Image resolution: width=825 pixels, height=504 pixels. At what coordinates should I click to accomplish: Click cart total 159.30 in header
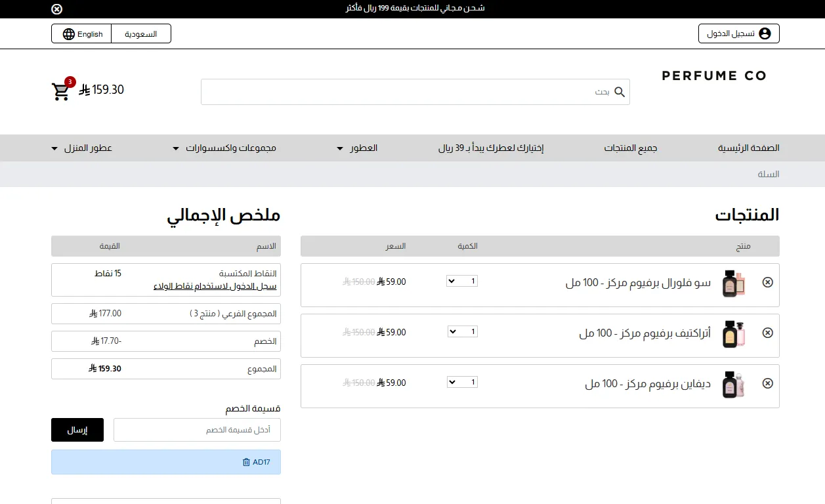pos(102,90)
